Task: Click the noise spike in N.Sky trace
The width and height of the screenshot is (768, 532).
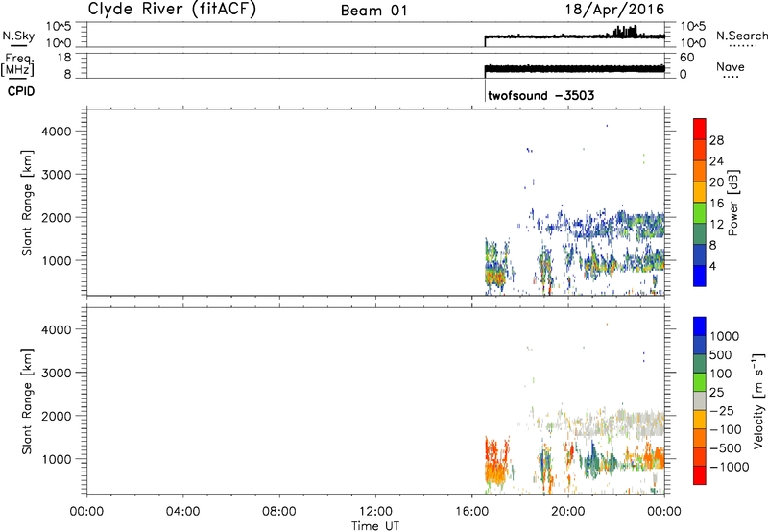Action: tap(625, 32)
